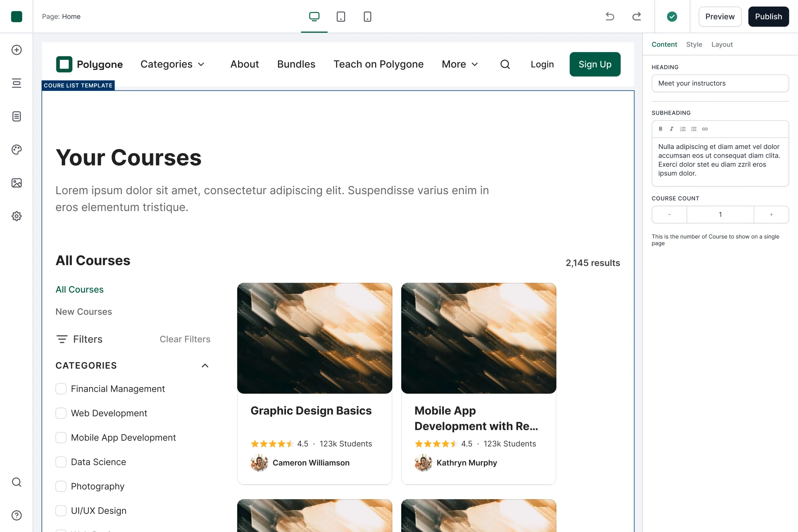The width and height of the screenshot is (798, 532).
Task: Click the green app logo icon
Action: (x=16, y=16)
